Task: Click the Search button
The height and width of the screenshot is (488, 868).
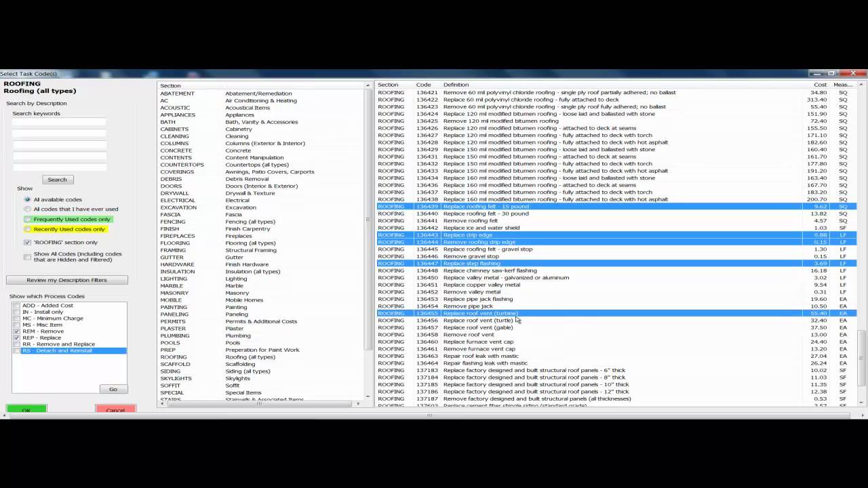Action: pyautogui.click(x=58, y=180)
